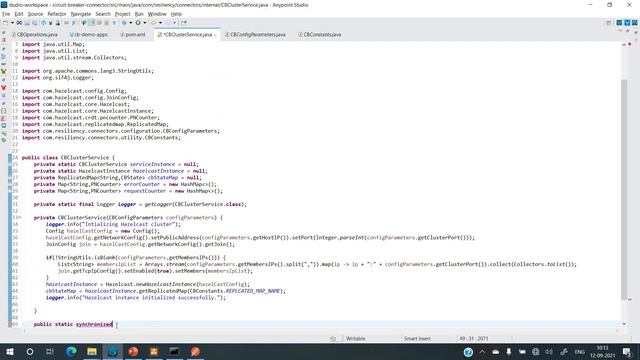The width and height of the screenshot is (640, 360).
Task: Click the ENG language indicator
Action: point(580,352)
